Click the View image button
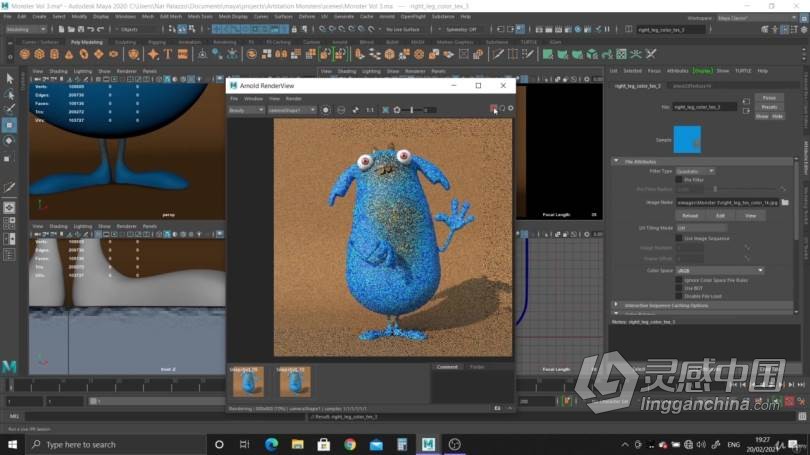This screenshot has height=455, width=810. [750, 216]
